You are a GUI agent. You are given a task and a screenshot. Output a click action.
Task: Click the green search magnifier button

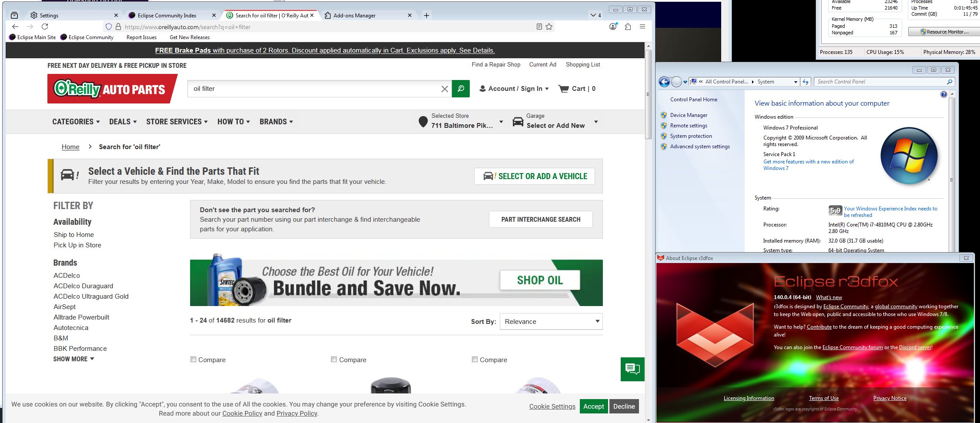(x=461, y=89)
